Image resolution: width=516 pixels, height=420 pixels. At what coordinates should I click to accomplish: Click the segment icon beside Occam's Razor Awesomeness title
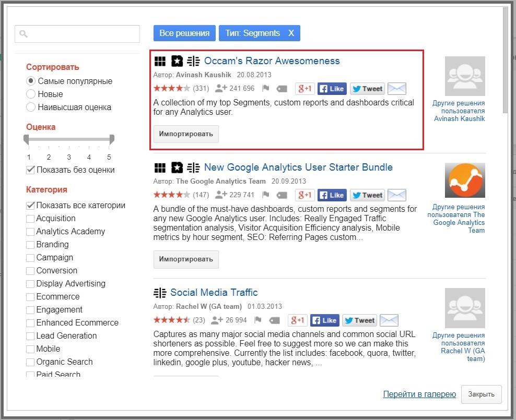[193, 61]
